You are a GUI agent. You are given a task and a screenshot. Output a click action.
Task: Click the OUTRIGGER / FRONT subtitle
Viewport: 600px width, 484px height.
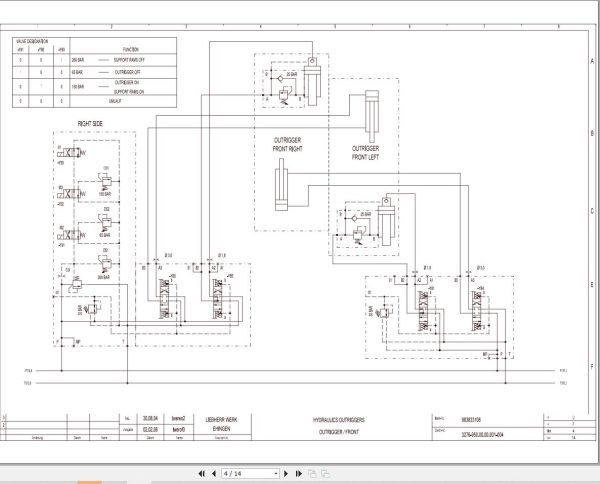coord(339,432)
